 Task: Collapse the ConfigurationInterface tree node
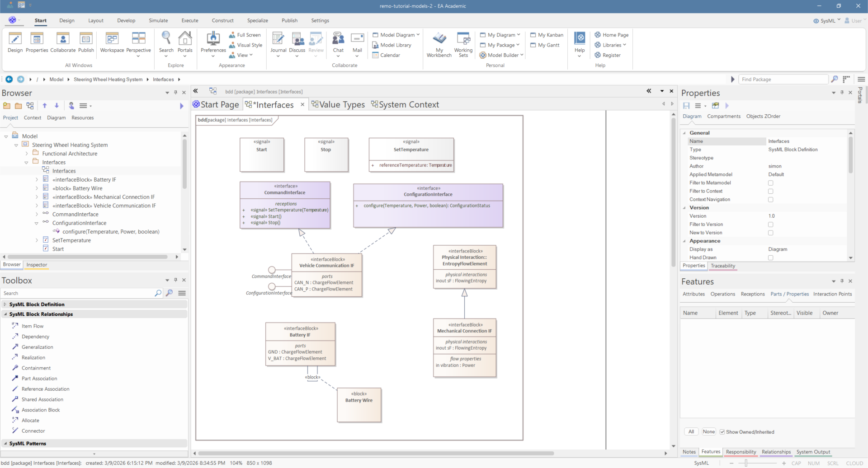pyautogui.click(x=37, y=223)
